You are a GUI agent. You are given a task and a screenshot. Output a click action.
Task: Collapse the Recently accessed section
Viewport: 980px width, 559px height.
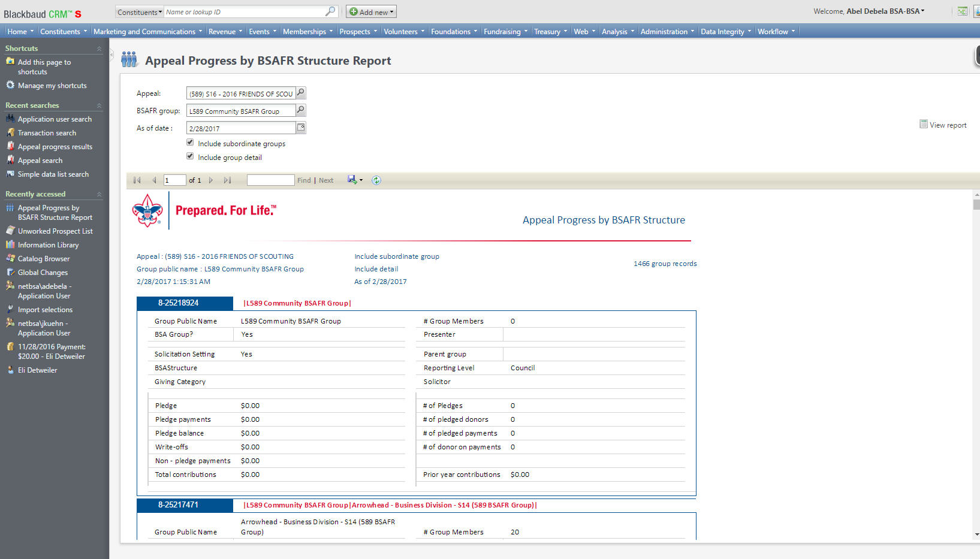click(x=99, y=194)
